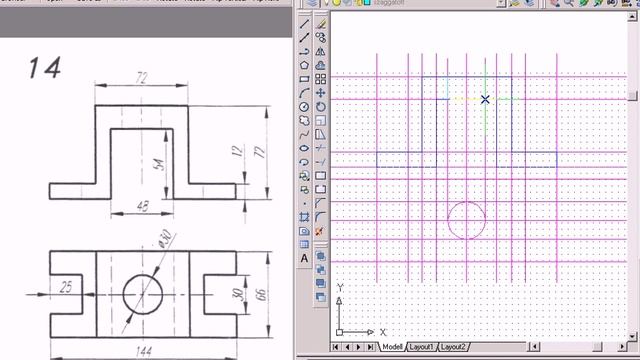Click first-tab navigation arrow
640x360 pixels.
click(x=336, y=347)
